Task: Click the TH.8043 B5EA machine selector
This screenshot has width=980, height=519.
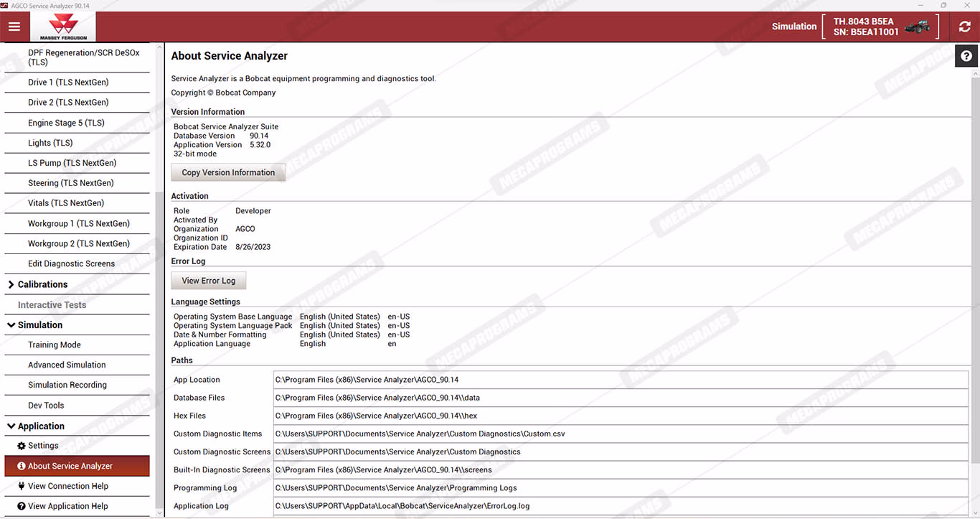Action: 880,27
